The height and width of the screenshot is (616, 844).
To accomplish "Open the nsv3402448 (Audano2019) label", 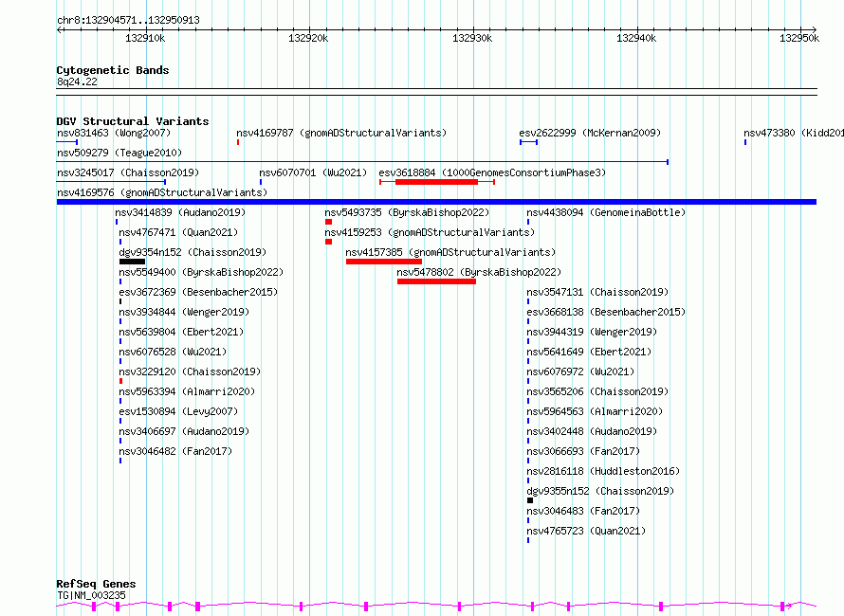I will (592, 431).
